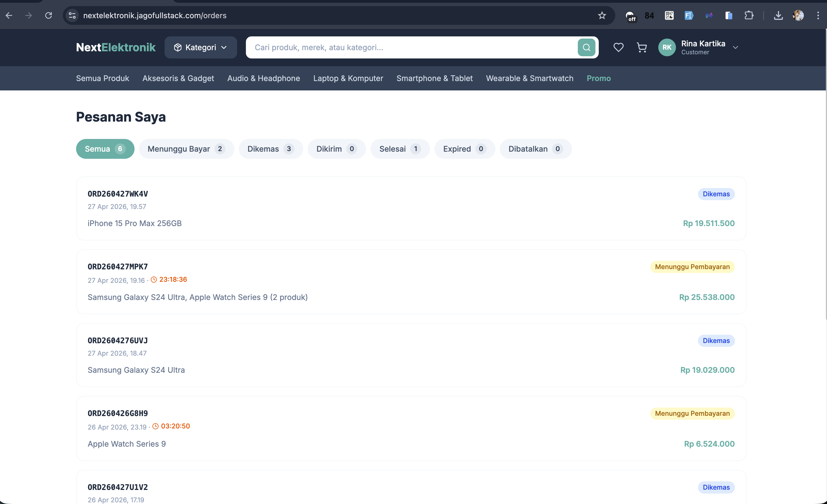Open the Promo link
The width and height of the screenshot is (827, 504).
point(598,78)
